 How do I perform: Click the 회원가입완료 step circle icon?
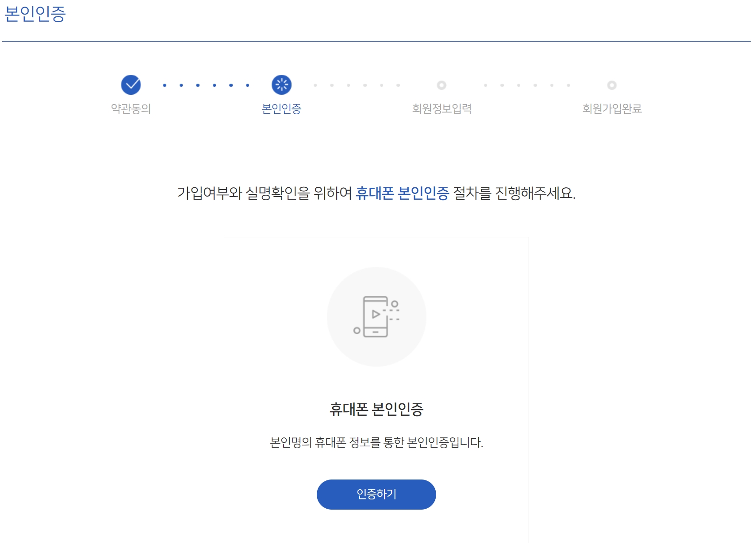(612, 85)
